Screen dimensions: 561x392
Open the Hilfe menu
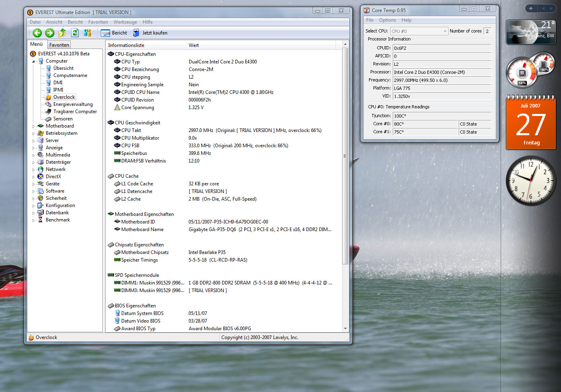point(147,22)
